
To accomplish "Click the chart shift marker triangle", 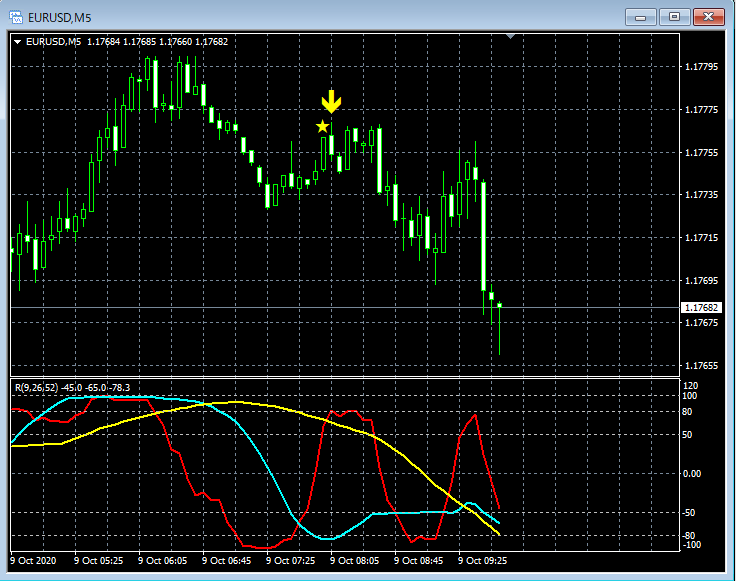I will point(511,36).
